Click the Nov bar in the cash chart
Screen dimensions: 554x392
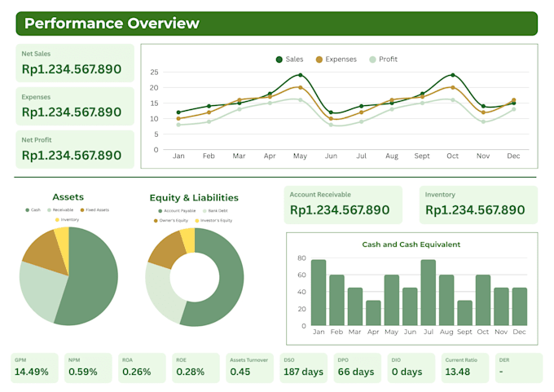pos(501,306)
